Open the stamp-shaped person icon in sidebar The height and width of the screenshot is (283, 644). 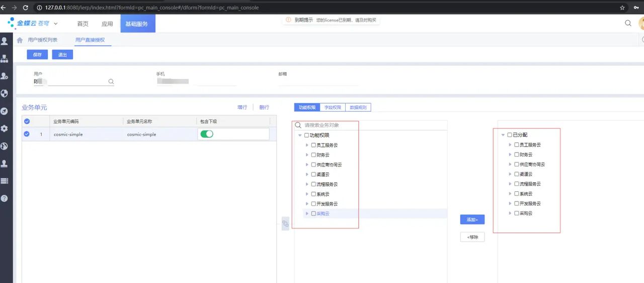click(x=5, y=164)
